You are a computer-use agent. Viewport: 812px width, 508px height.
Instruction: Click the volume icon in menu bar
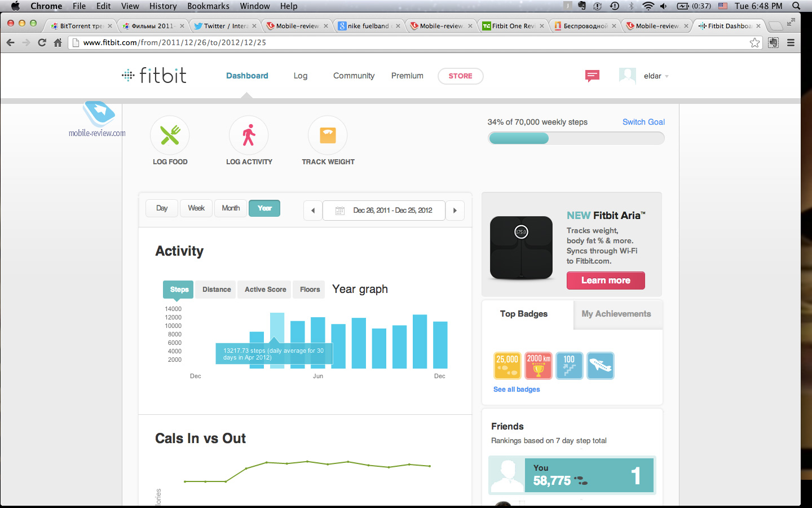(x=664, y=6)
